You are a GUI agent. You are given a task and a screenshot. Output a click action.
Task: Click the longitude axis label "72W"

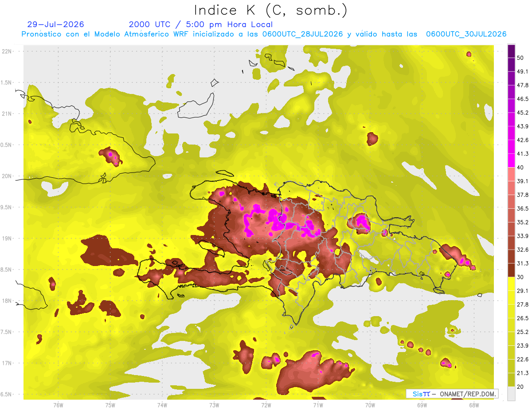coord(266,405)
